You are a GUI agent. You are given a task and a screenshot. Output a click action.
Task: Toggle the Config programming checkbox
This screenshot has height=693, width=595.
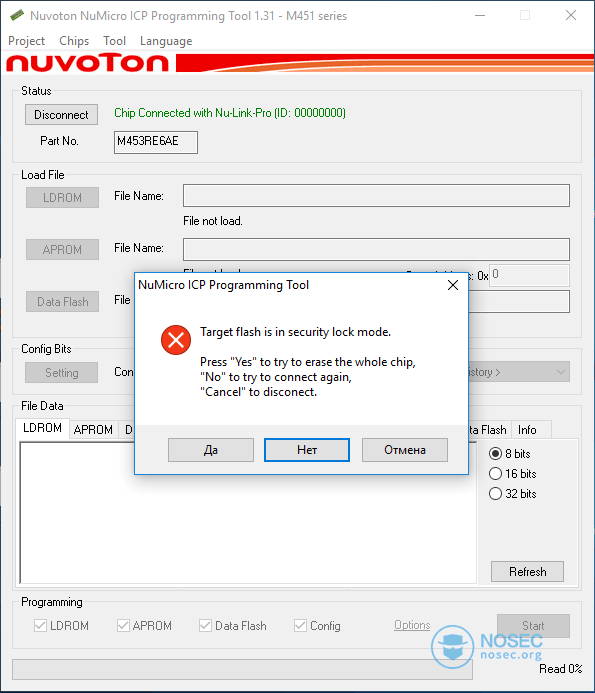click(300, 625)
